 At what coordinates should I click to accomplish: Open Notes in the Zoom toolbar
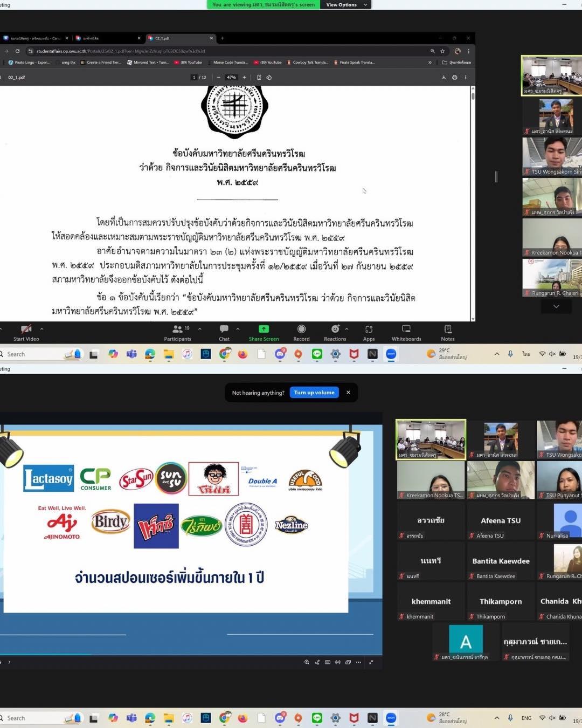[x=448, y=333]
